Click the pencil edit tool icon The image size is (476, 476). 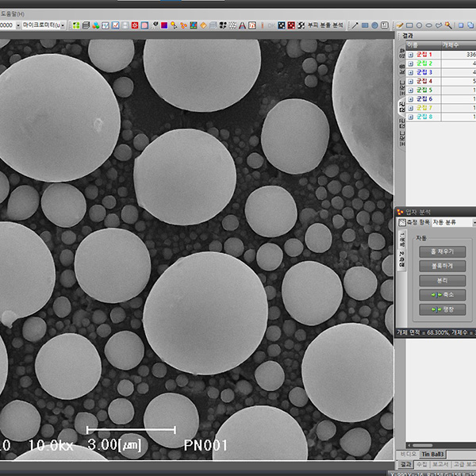pos(400,25)
